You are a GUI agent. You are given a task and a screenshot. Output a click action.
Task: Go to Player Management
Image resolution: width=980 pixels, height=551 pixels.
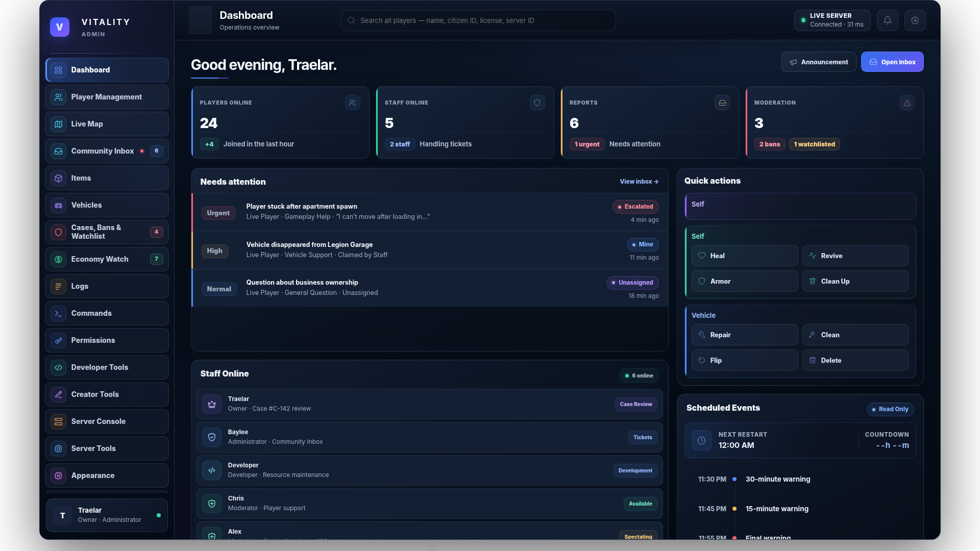[107, 97]
